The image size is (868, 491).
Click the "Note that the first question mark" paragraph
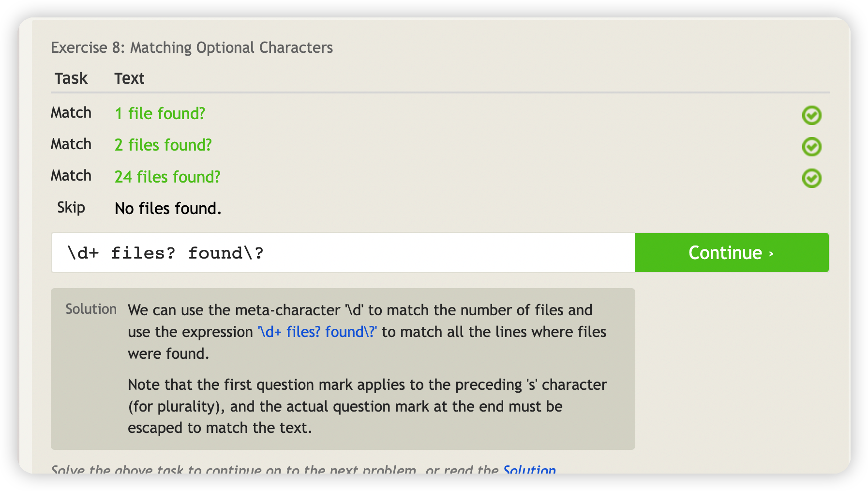[367, 406]
